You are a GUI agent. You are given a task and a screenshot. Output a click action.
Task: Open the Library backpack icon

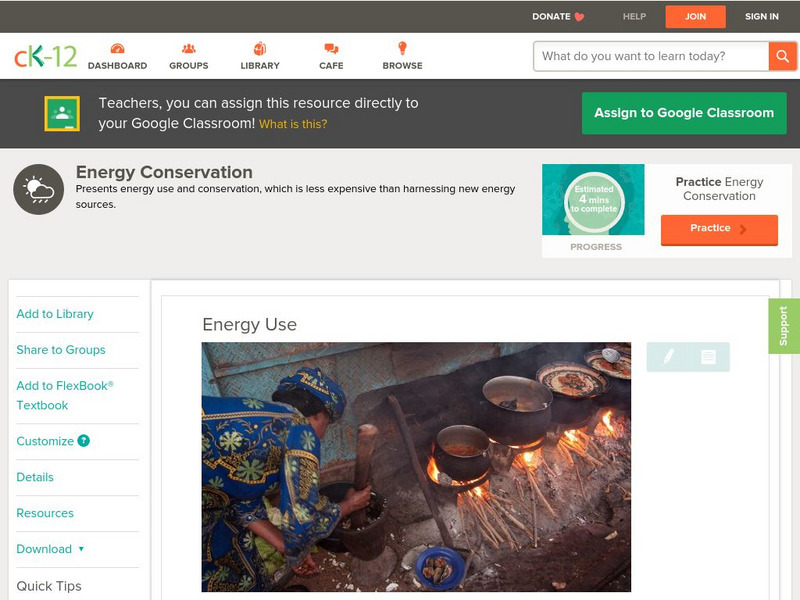[x=260, y=48]
